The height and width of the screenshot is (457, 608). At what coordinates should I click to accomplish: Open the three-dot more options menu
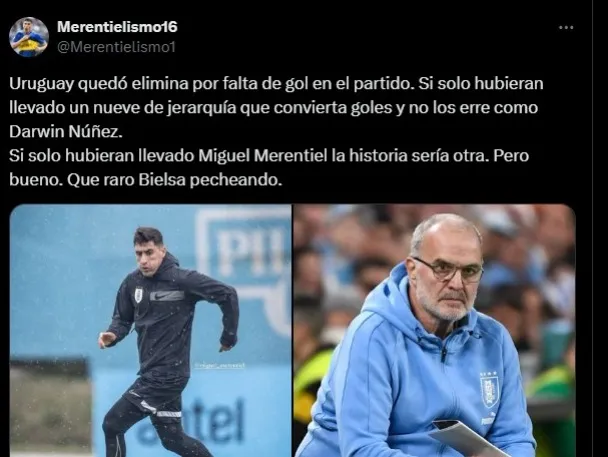pyautogui.click(x=566, y=28)
